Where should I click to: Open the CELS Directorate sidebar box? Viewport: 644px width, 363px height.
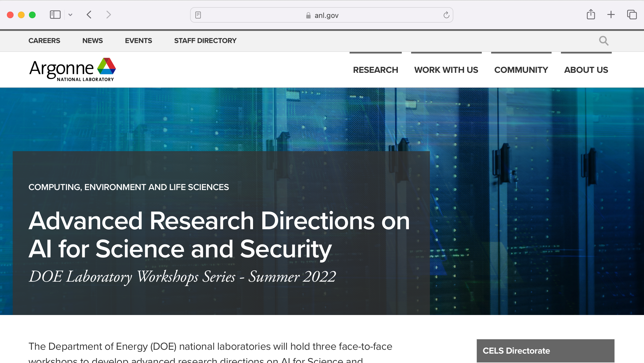click(x=545, y=351)
